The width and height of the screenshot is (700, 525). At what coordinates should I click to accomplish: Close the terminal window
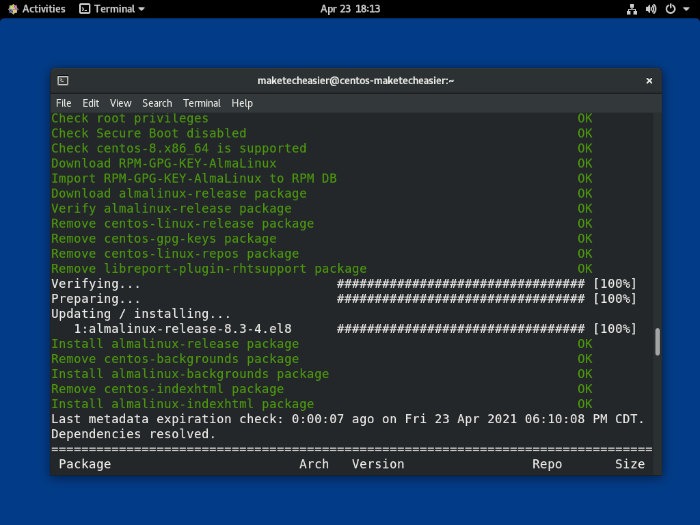649,81
